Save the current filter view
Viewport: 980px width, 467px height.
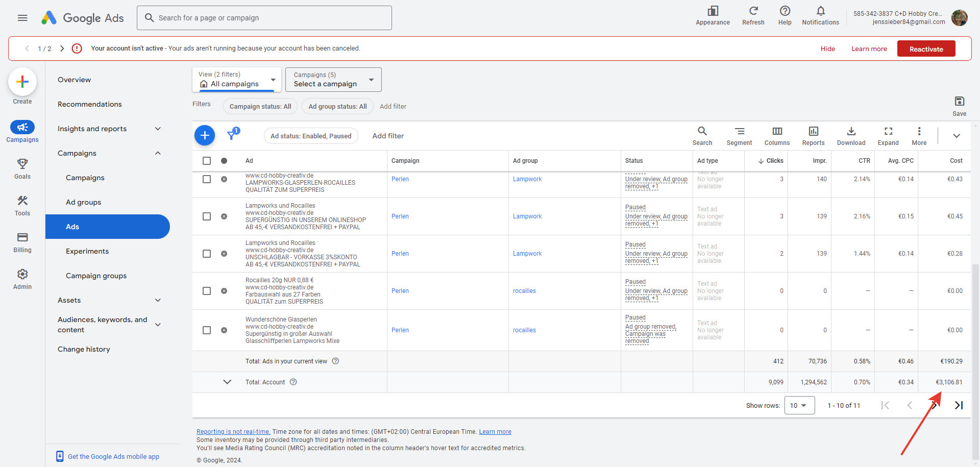pos(960,106)
